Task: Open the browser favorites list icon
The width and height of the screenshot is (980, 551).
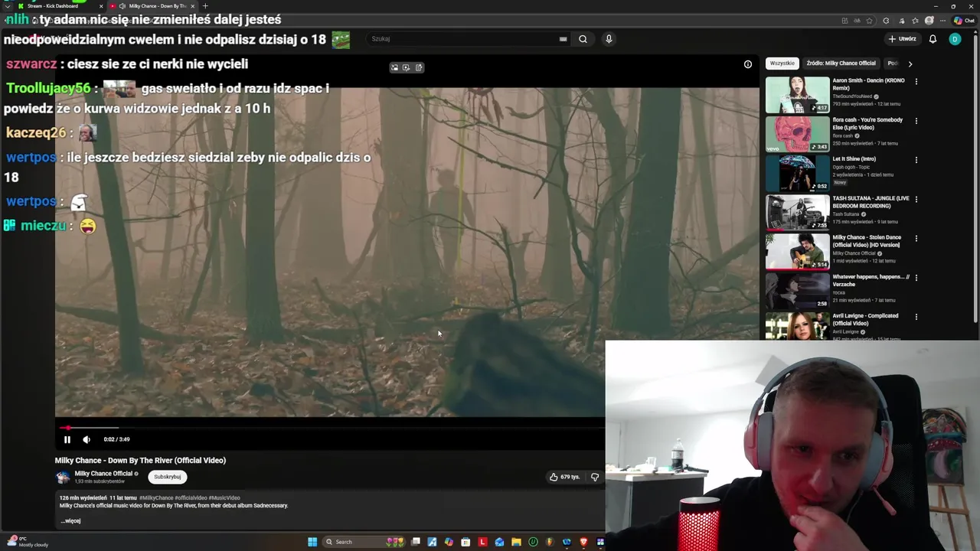Action: point(915,21)
